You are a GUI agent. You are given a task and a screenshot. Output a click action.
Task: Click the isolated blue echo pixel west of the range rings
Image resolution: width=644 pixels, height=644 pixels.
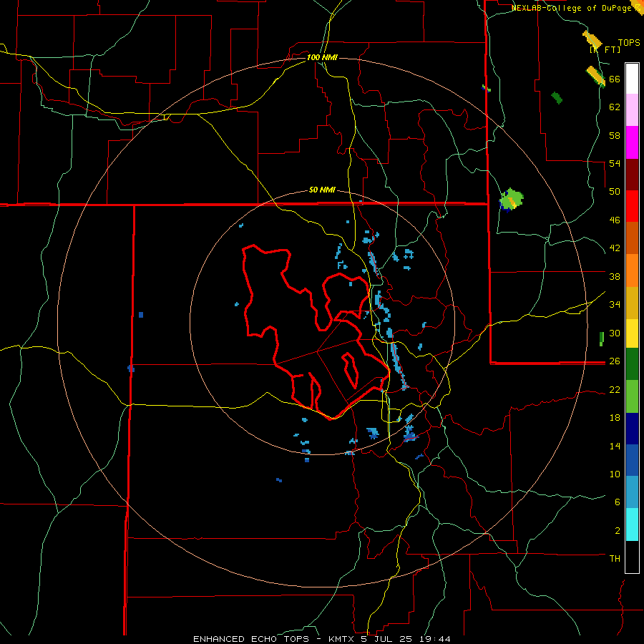pos(141,315)
